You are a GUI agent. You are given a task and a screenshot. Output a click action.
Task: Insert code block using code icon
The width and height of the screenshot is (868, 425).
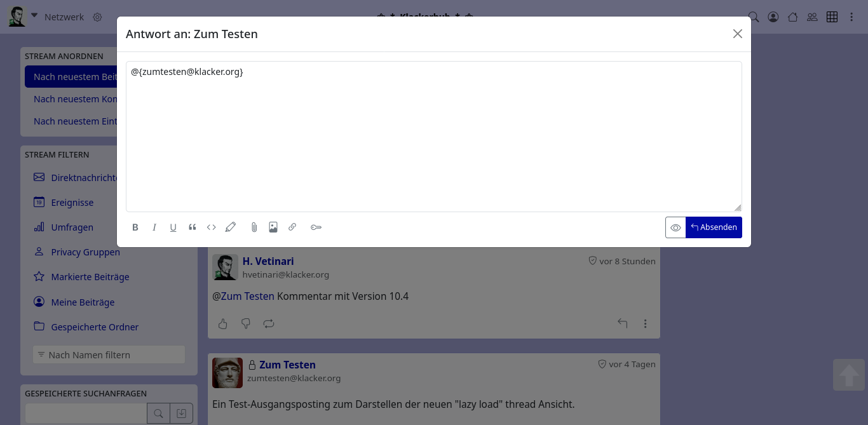click(x=212, y=227)
